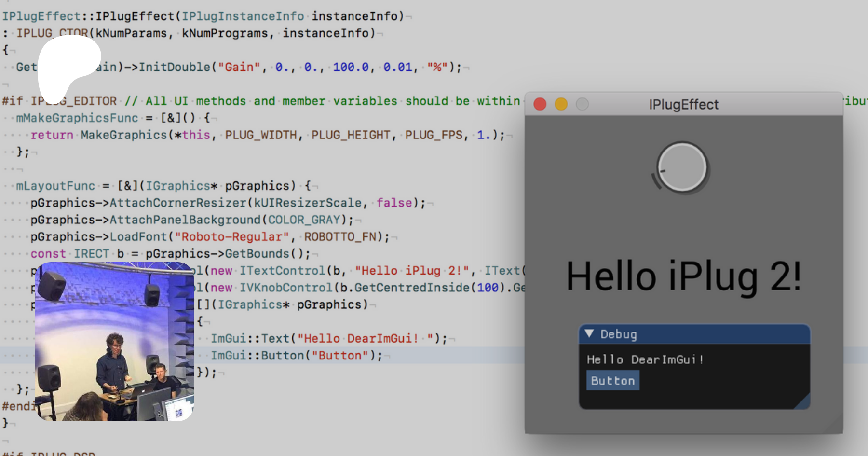Viewport: 868px width, 456px height.
Task: Click the gray zoom button in title bar
Action: coord(583,104)
